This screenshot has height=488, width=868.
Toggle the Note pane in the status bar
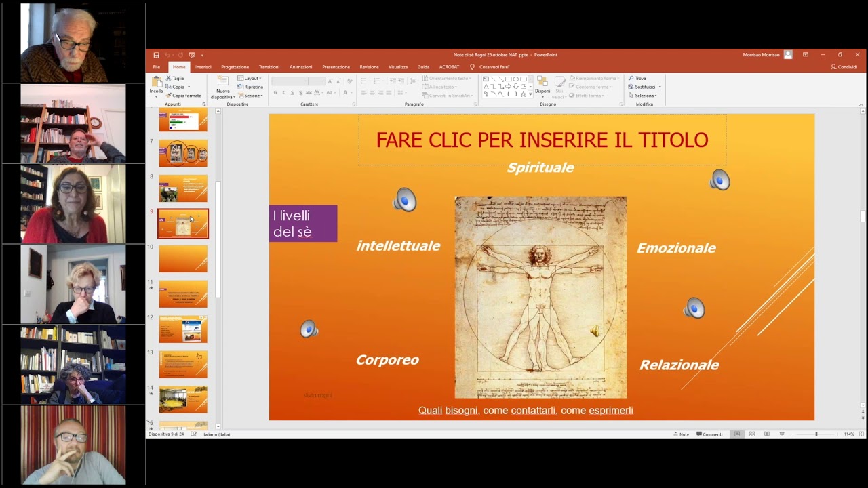[x=681, y=434]
